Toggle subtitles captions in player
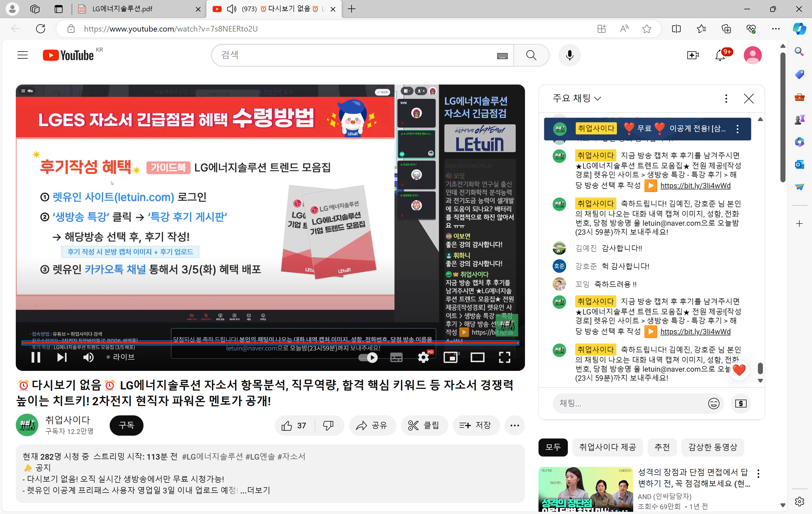 click(396, 357)
